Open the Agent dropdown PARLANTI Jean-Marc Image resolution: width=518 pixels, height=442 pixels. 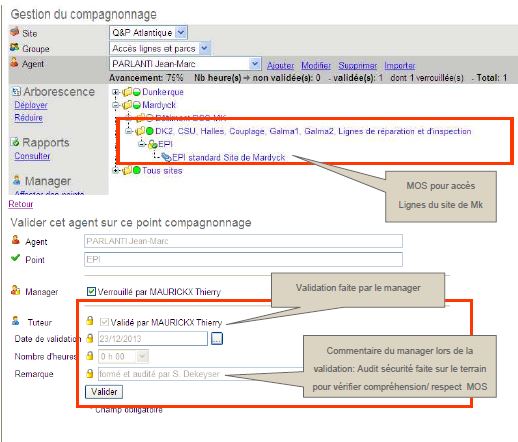[x=185, y=64]
